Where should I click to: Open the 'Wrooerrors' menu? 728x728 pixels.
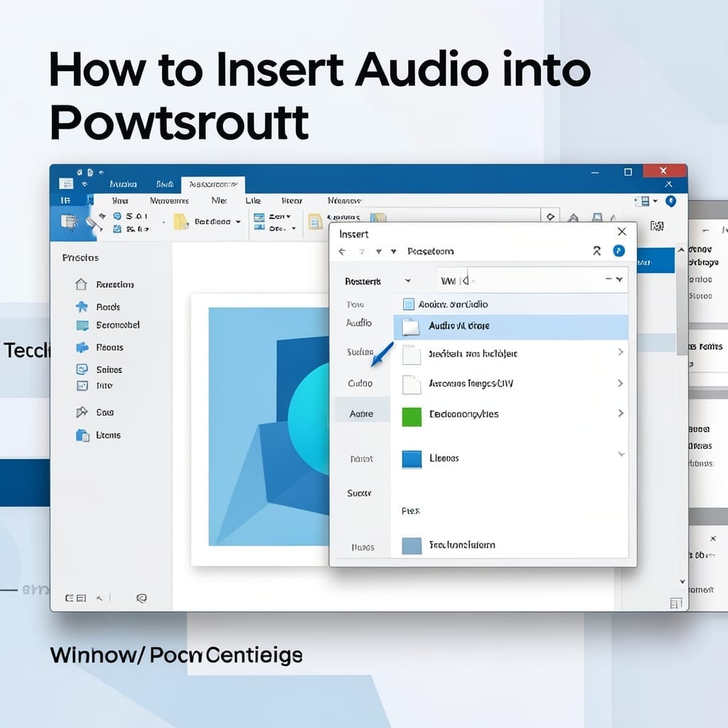point(169,200)
